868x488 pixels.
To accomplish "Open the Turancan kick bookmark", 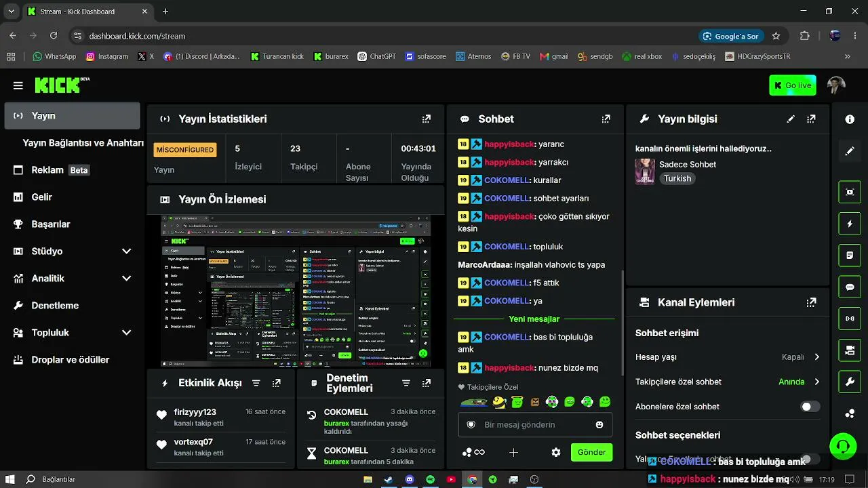I will [277, 57].
